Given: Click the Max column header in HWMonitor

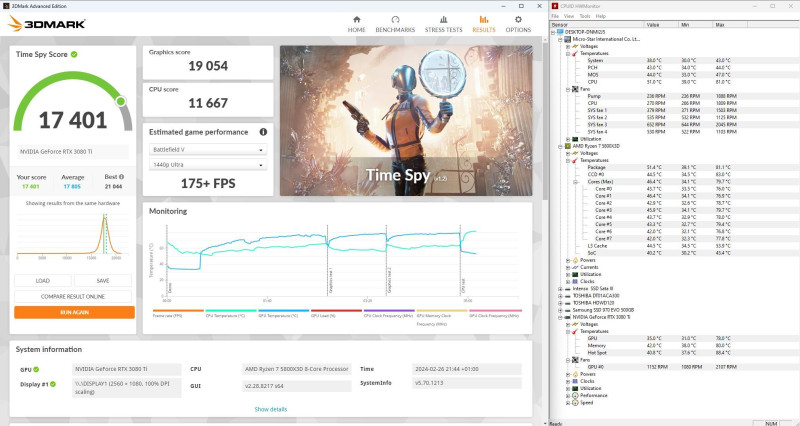Looking at the screenshot, I should 730,24.
